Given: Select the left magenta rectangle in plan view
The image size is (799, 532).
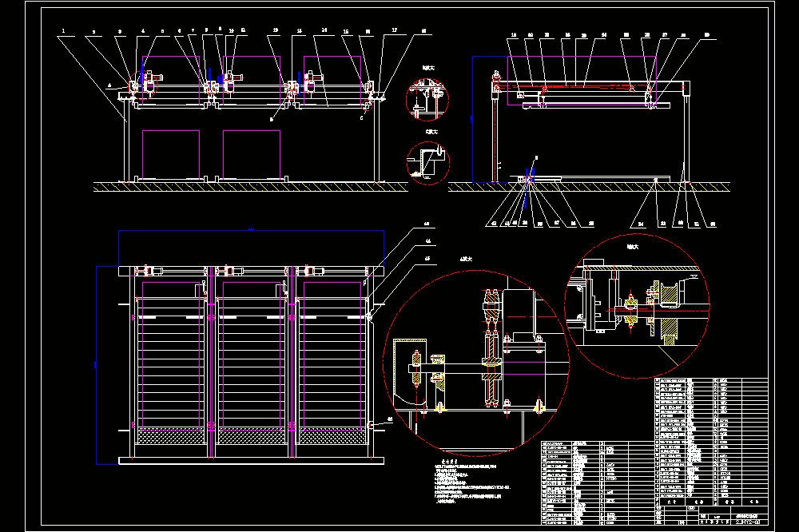Looking at the screenshot, I should click(171, 356).
